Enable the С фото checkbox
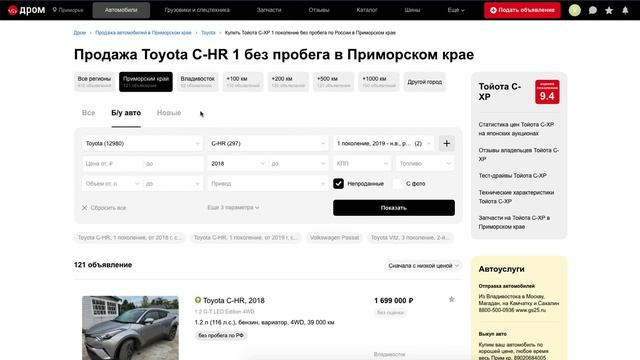This screenshot has width=640, height=360. pyautogui.click(x=398, y=184)
